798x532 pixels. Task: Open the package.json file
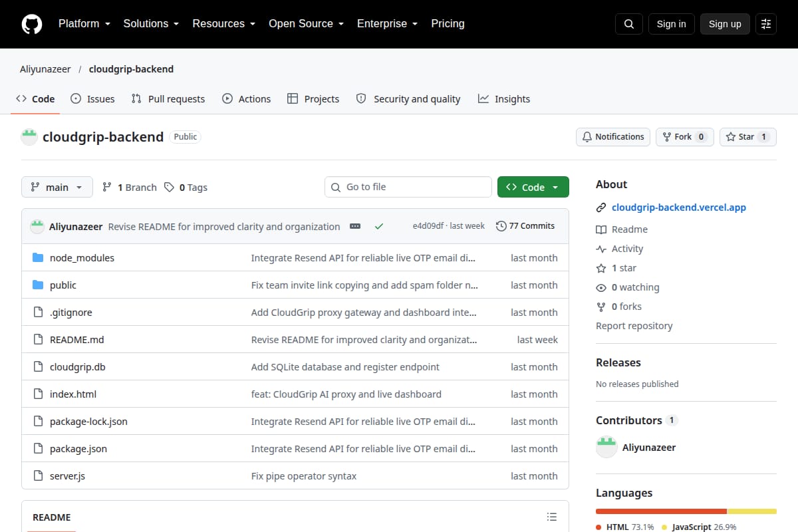[78, 449]
